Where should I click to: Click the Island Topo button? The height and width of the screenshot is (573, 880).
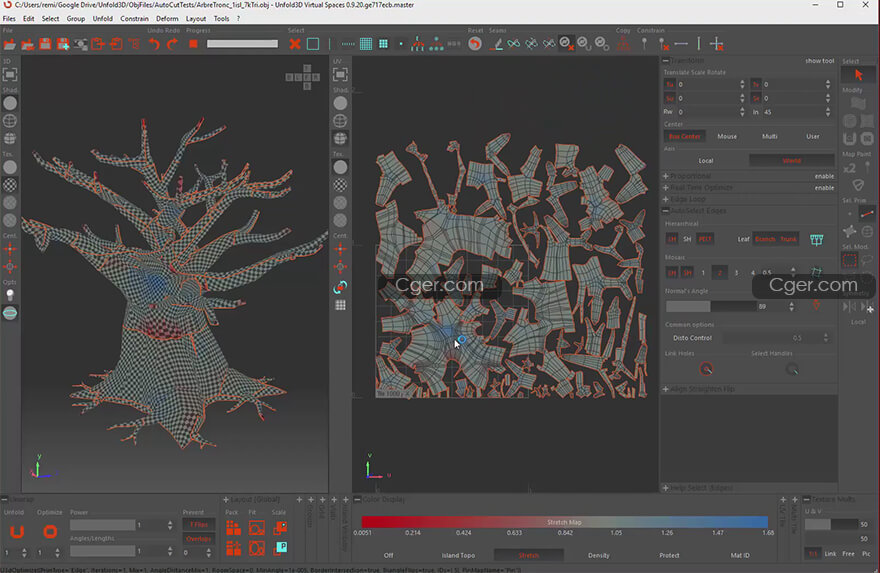pos(459,555)
